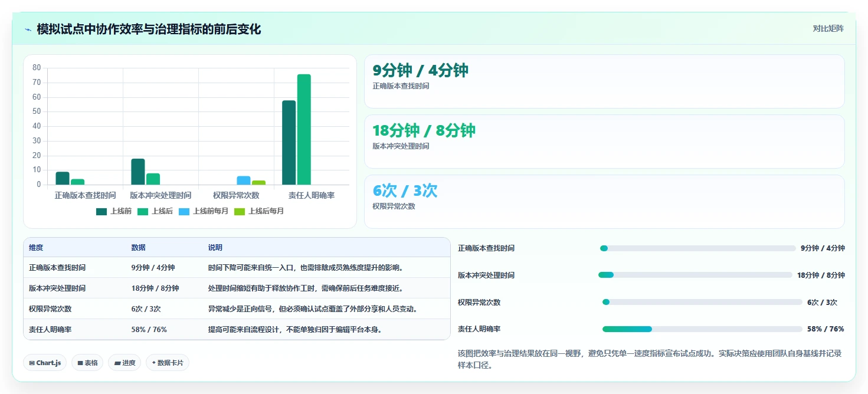Screen dimensions: 868x394
Task: Click the 58% / 76% table cell
Action: click(x=149, y=330)
